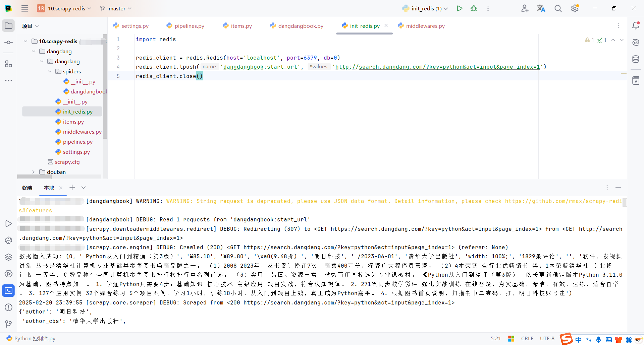
Task: Open editor tabs options menu
Action: pyautogui.click(x=619, y=25)
